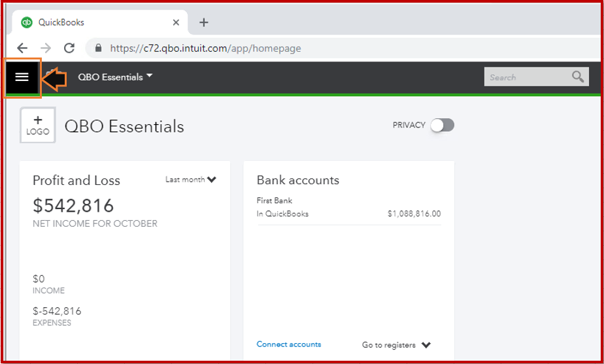This screenshot has height=364, width=604.
Task: Click the $542,816 net income amount
Action: [x=73, y=206]
